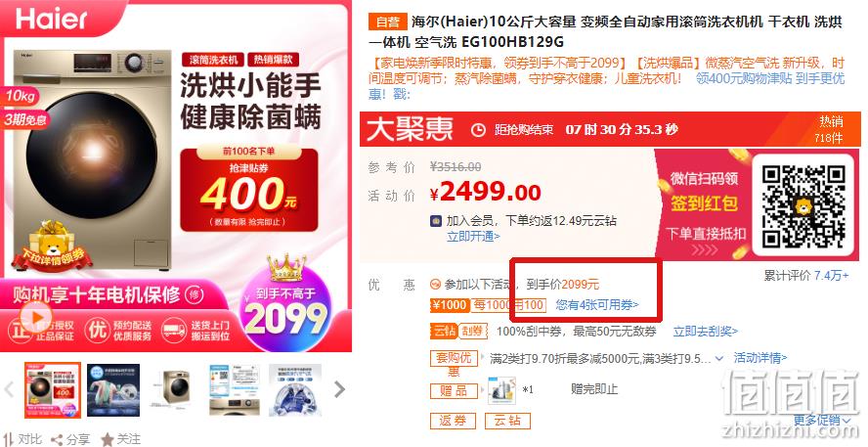
Task: Open the 您有4张可用券 coupon list
Action: point(597,304)
